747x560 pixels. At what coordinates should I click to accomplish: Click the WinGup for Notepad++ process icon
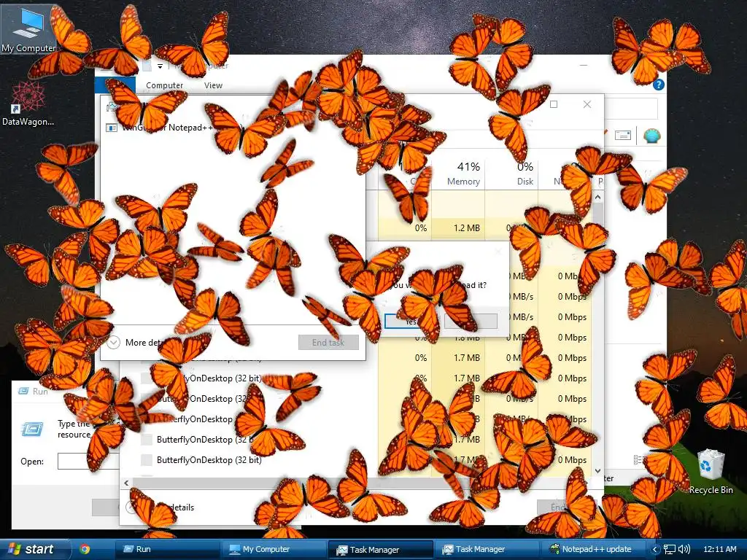coord(112,128)
